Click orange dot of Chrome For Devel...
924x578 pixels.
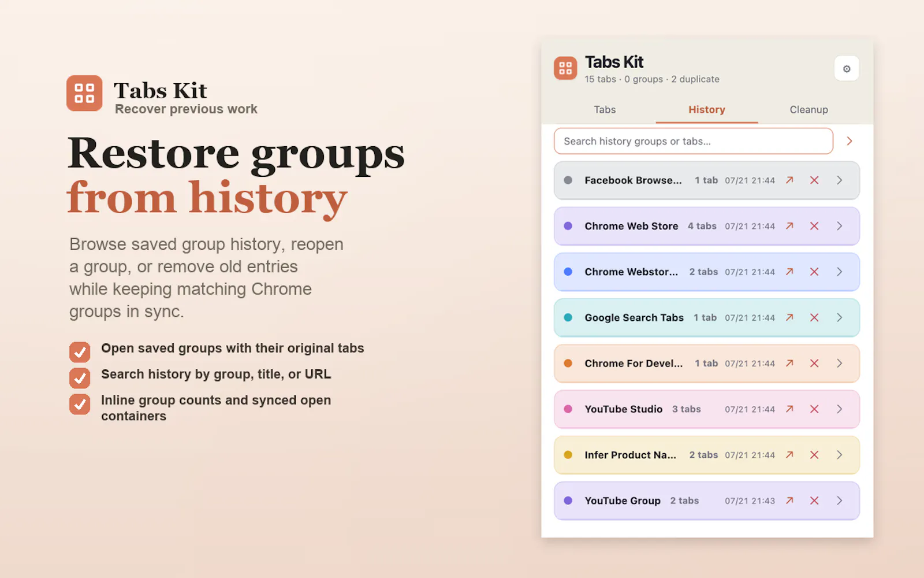(568, 363)
